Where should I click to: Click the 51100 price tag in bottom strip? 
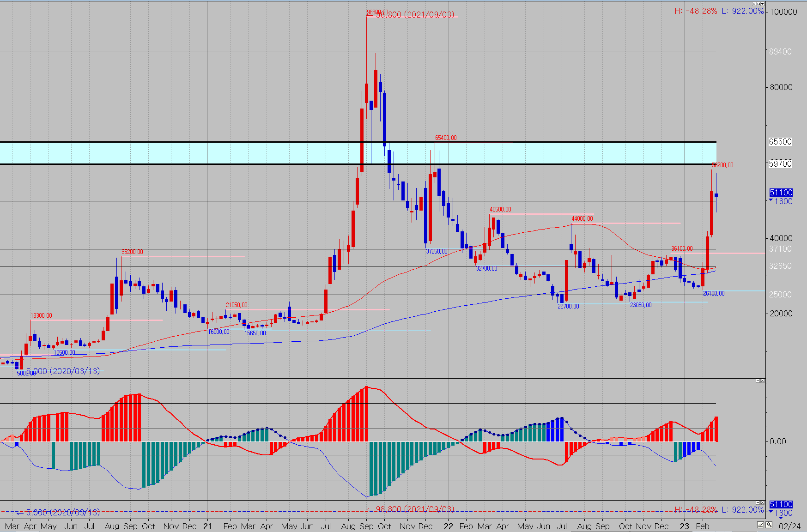[x=781, y=504]
